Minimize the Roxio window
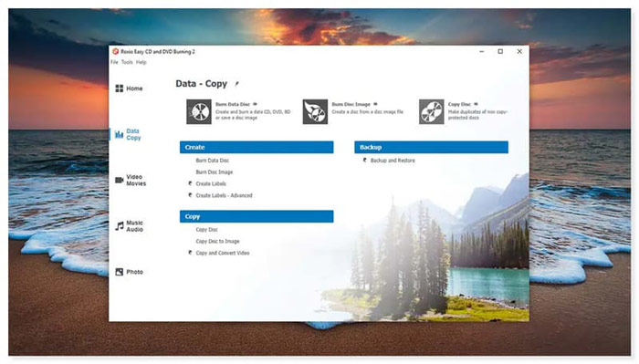Image resolution: width=639 pixels, height=364 pixels. (482, 52)
